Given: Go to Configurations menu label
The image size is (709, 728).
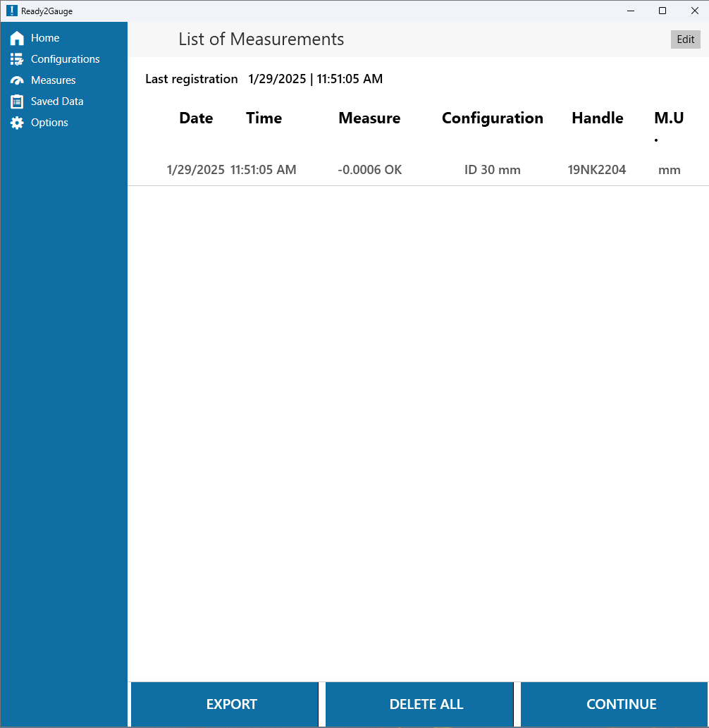Looking at the screenshot, I should 65,59.
